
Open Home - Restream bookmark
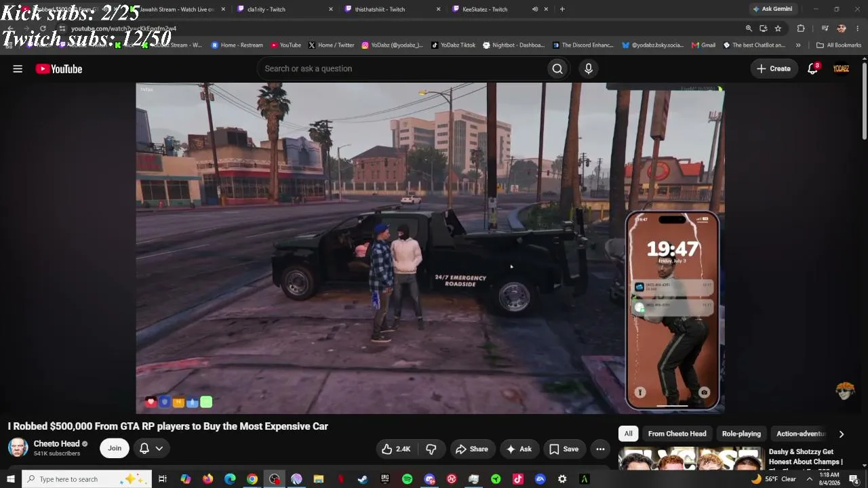237,45
